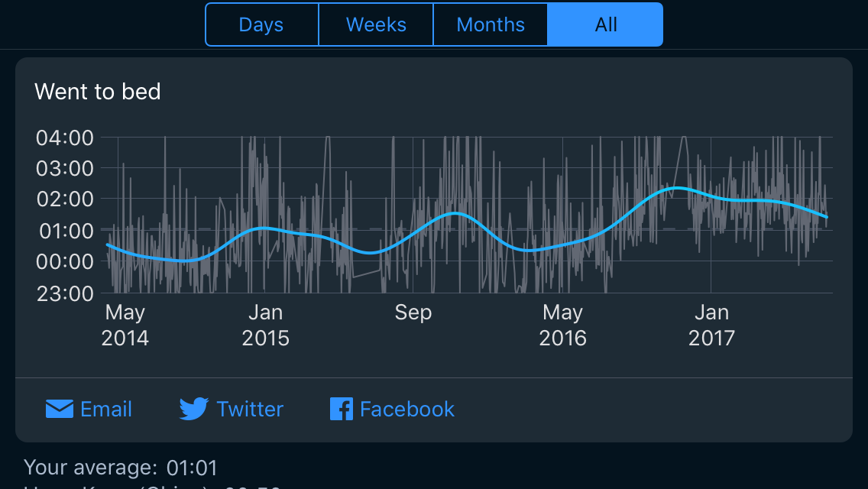The height and width of the screenshot is (489, 868).
Task: Click the May 2016 axis label
Action: 563,325
